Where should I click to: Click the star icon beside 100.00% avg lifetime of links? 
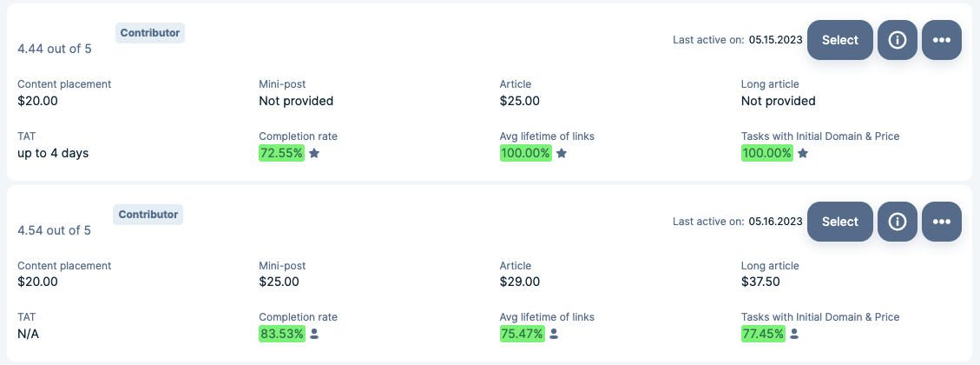tap(562, 153)
